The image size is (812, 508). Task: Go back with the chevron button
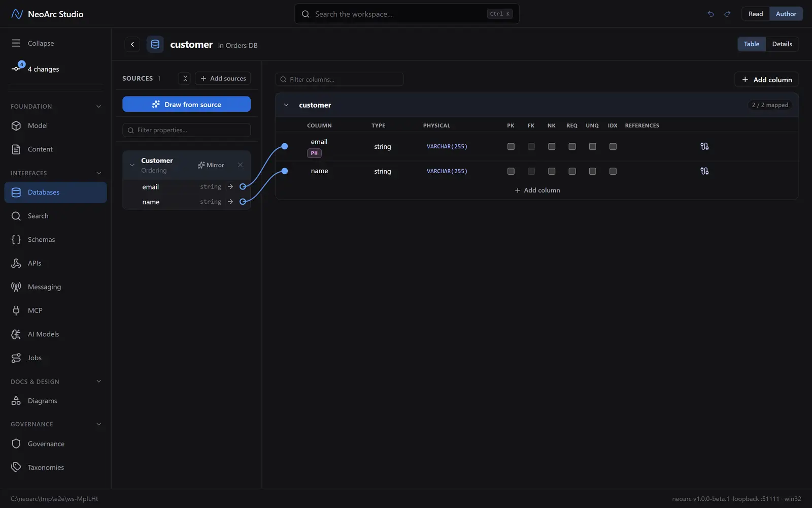(132, 44)
